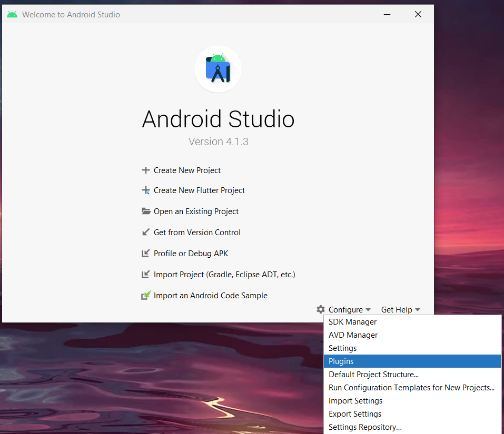Click the arrow icon beside Get from Version Control
Viewport: 504px width, 434px height.
(x=145, y=232)
